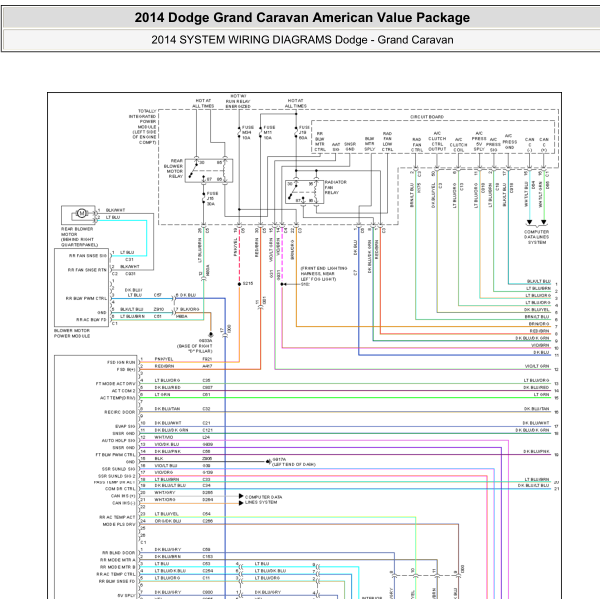Click the 'S215' splice label
The height and width of the screenshot is (599, 600).
coord(248,284)
